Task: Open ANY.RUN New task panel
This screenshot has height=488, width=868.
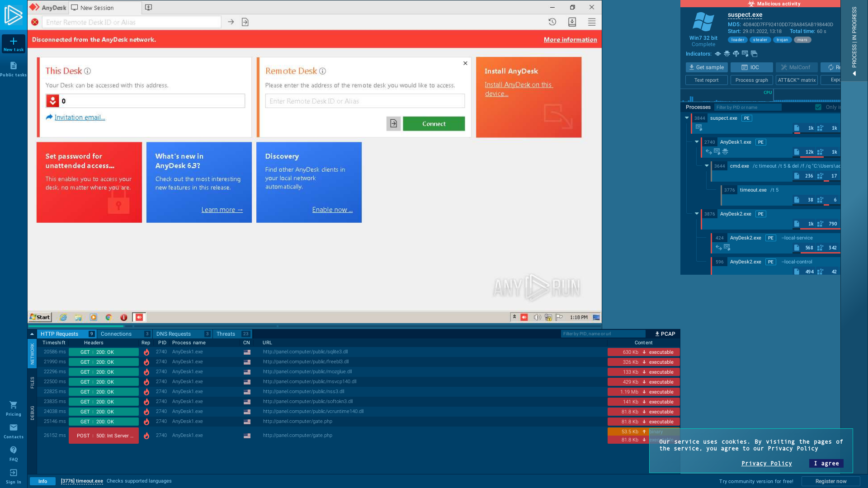Action: [14, 44]
